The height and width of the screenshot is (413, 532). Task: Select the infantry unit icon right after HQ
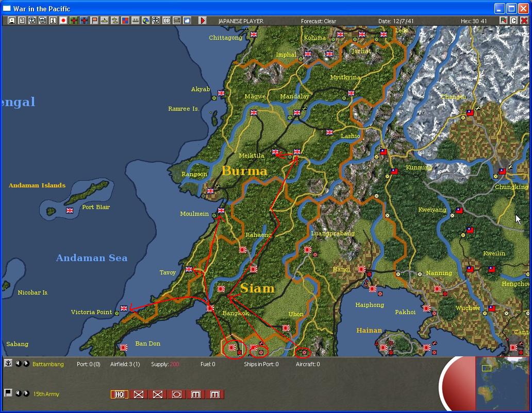coord(139,394)
